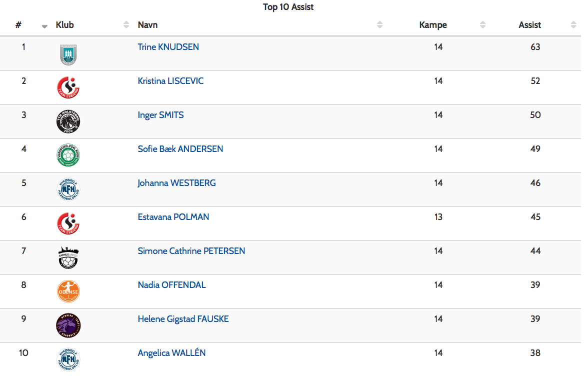Click the Silkeborg-Voel KFUM green logo
This screenshot has height=382, width=588.
click(x=68, y=155)
